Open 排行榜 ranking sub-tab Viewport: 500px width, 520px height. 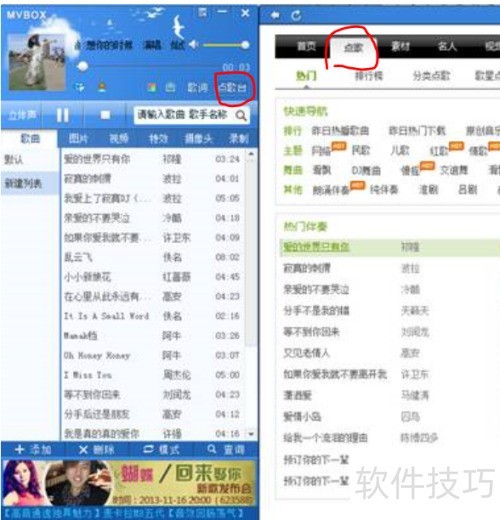369,76
